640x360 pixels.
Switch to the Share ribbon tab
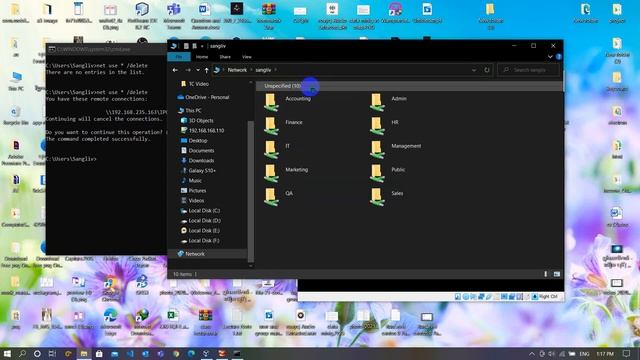click(225, 57)
